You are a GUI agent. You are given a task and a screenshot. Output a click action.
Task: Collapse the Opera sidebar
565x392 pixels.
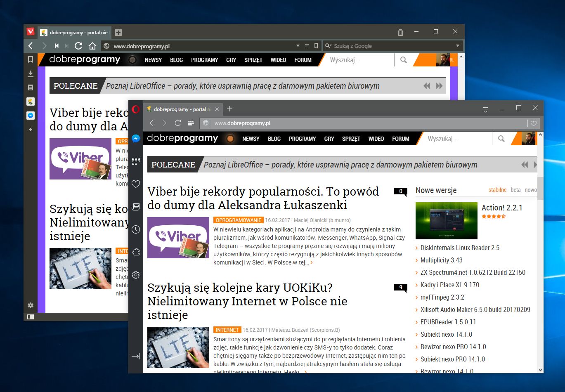point(136,356)
